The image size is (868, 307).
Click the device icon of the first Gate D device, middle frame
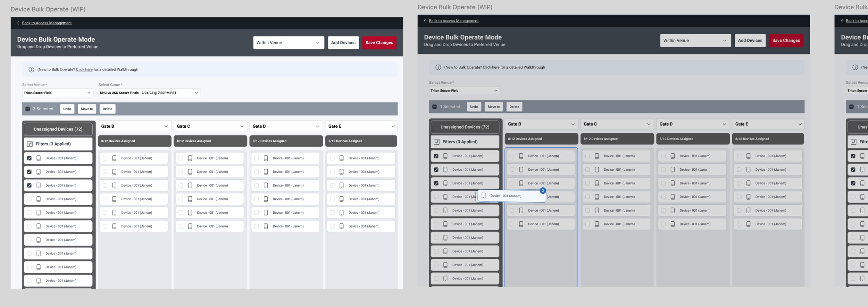(673, 156)
